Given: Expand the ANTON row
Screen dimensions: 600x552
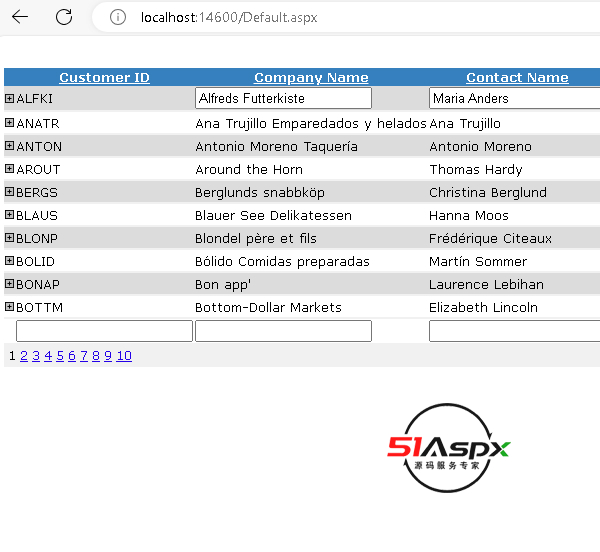Looking at the screenshot, I should 9,145.
